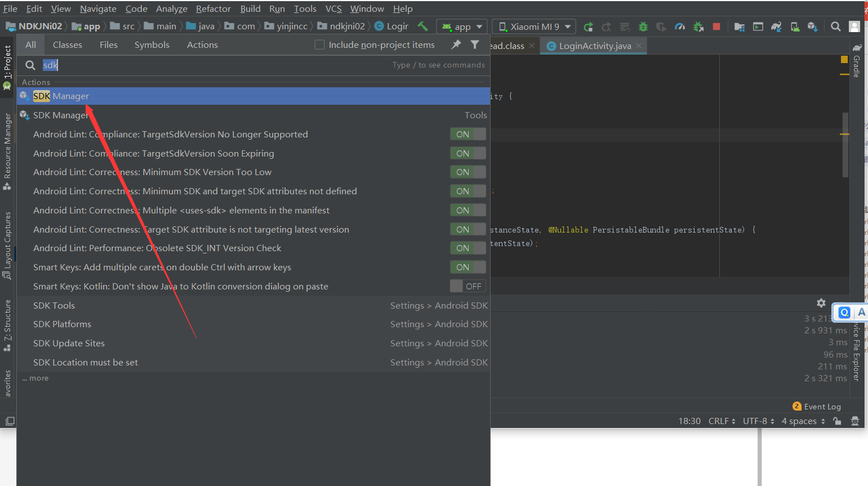Open SDK Tools settings result

(x=253, y=305)
